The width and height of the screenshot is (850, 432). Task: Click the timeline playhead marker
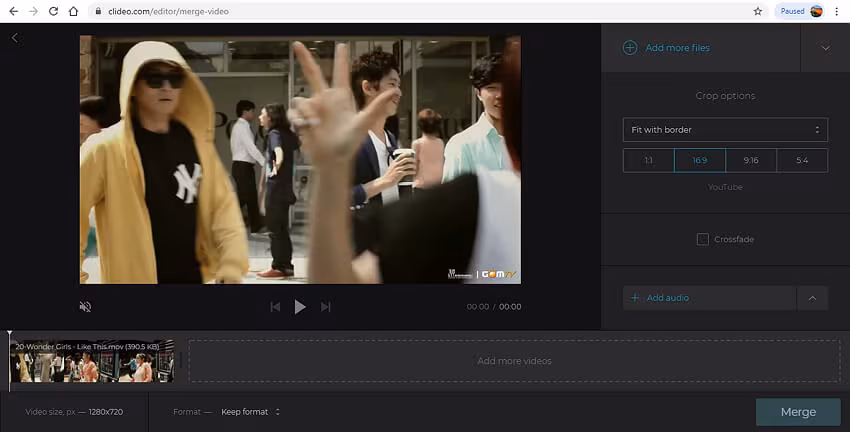coord(9,334)
